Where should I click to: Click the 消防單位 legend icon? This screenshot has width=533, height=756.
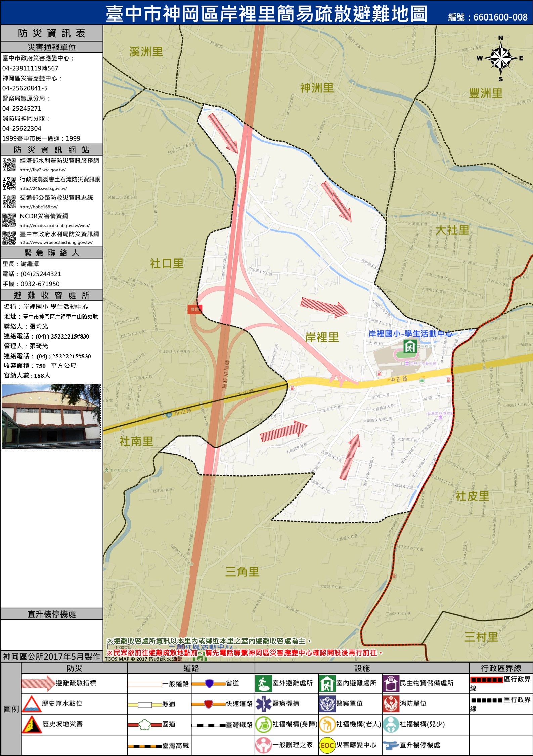[391, 704]
